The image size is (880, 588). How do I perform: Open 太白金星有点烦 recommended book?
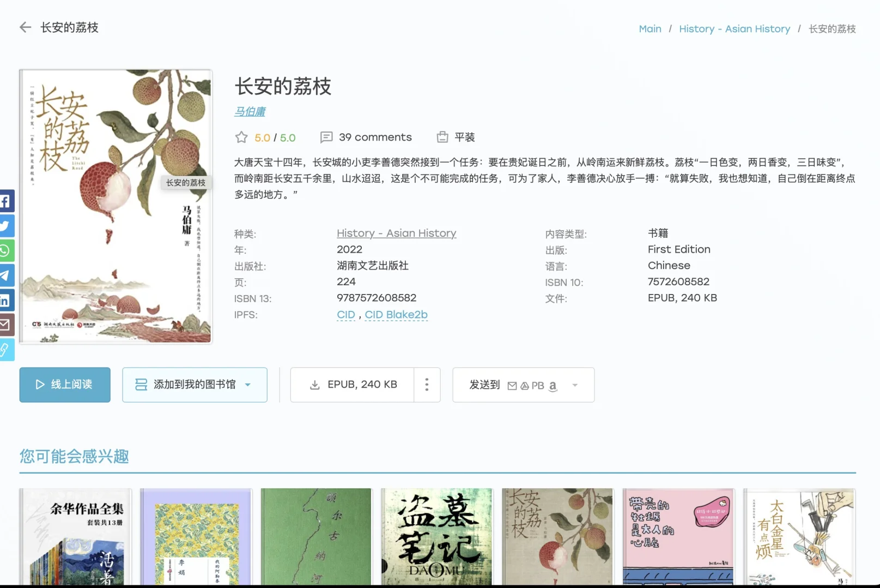tap(799, 537)
